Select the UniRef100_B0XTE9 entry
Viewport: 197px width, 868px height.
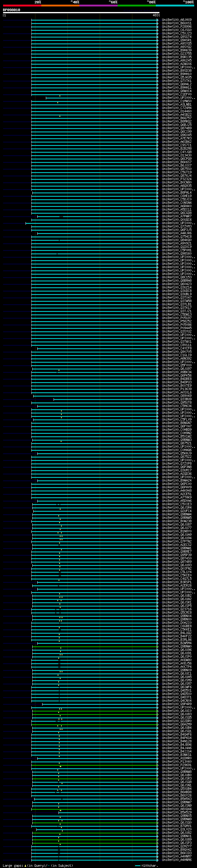(177, 386)
